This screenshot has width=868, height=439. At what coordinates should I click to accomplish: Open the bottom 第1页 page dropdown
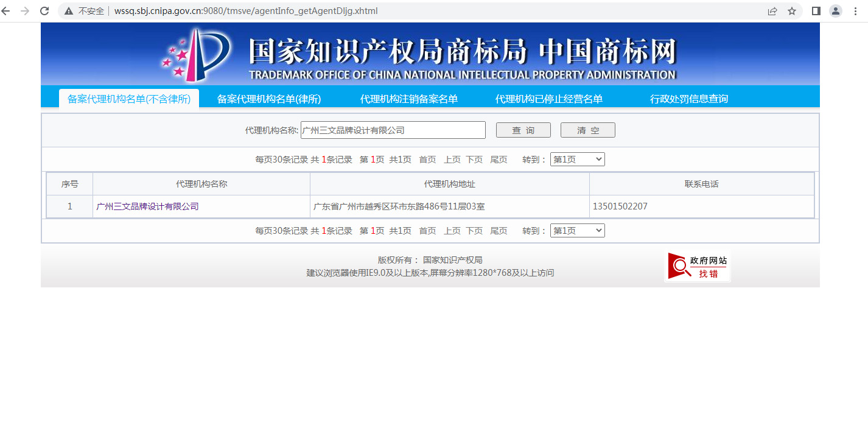(x=576, y=230)
